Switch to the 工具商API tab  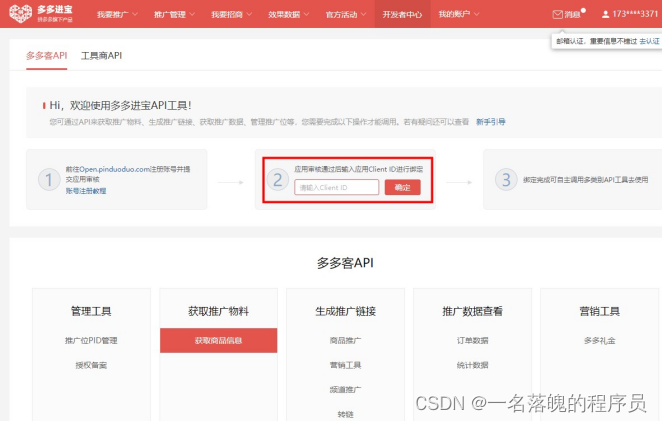[x=101, y=55]
